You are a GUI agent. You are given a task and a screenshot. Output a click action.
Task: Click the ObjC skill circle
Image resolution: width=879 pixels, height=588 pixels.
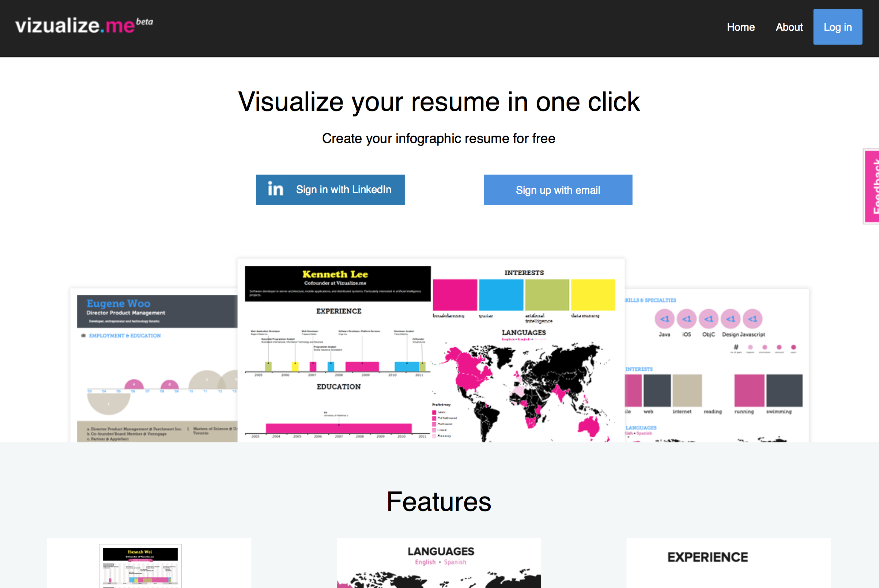[708, 319]
